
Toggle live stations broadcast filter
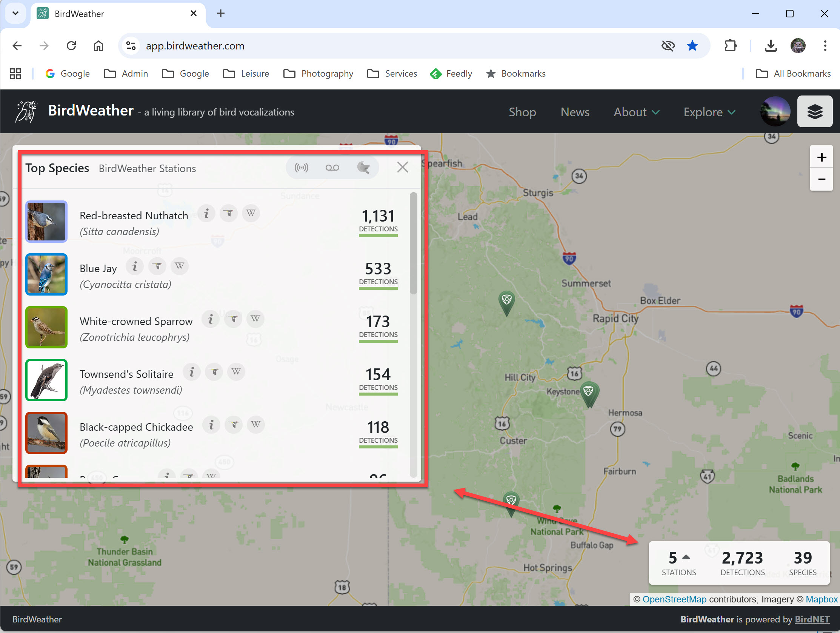(x=302, y=168)
